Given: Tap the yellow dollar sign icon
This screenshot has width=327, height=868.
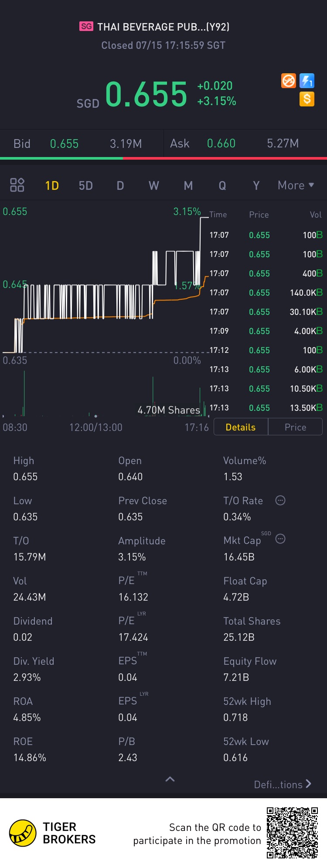Looking at the screenshot, I should coord(307,99).
